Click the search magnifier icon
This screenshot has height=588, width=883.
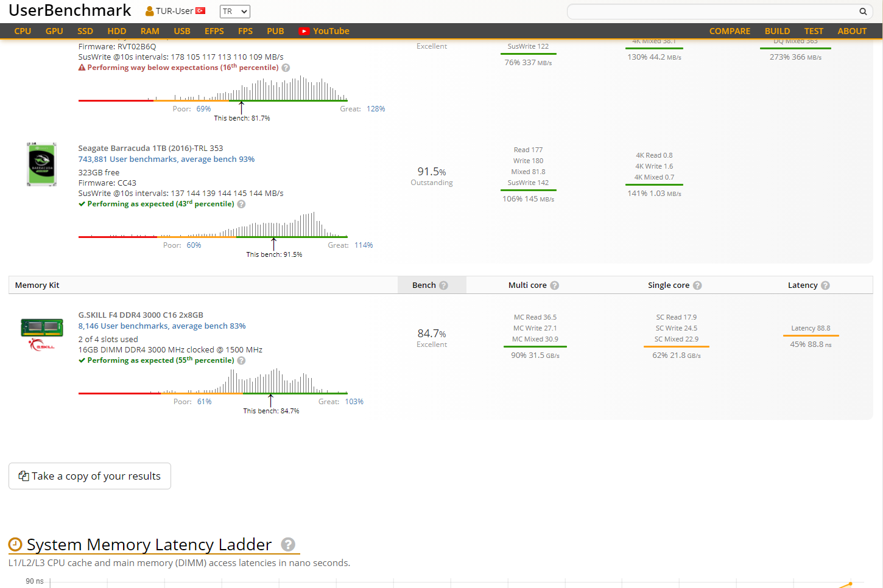863,12
